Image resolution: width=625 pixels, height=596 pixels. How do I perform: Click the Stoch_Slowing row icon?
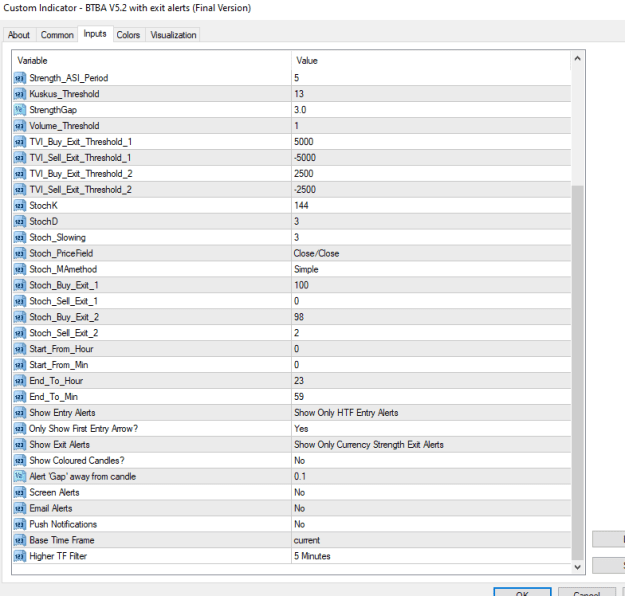20,238
